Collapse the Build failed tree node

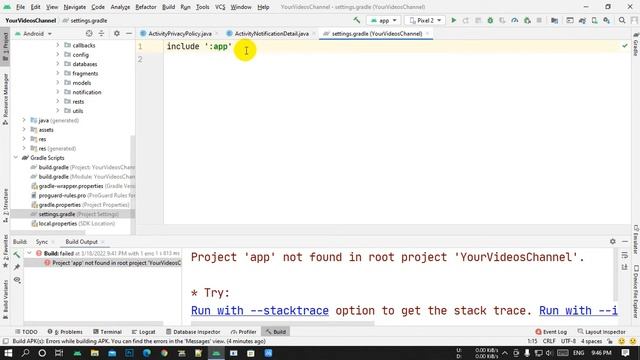(x=29, y=253)
